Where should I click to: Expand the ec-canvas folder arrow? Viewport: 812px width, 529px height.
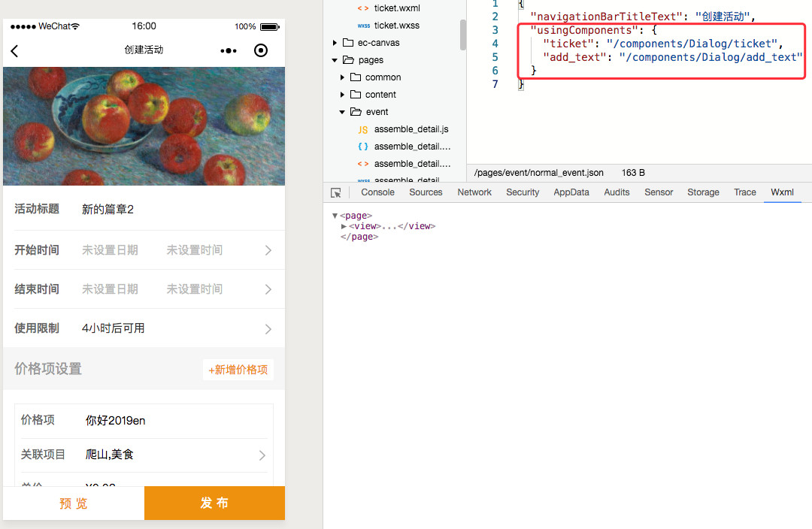coord(335,42)
